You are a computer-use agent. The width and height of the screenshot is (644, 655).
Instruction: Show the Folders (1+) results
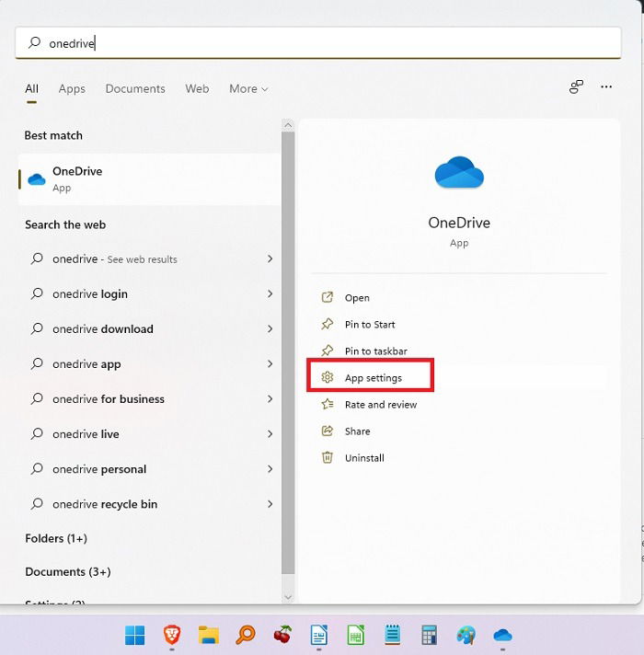pos(56,538)
